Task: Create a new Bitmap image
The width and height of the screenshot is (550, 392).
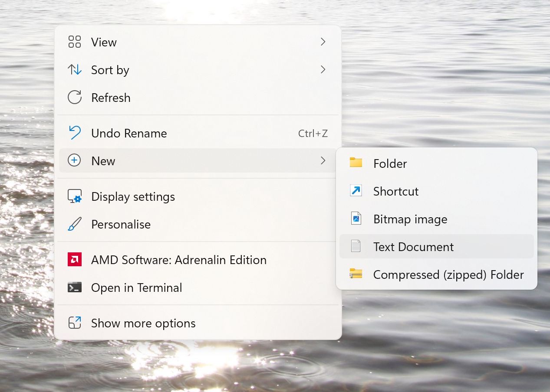Action: [437, 219]
